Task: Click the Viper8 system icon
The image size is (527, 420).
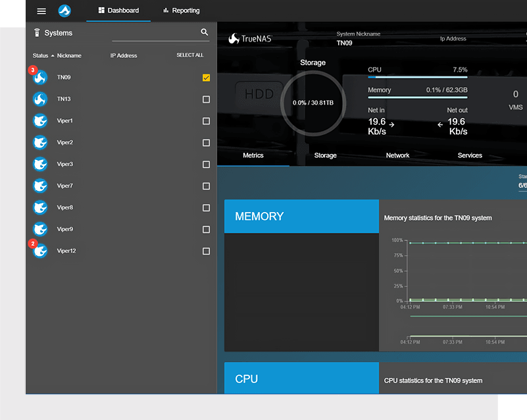Action: (40, 207)
